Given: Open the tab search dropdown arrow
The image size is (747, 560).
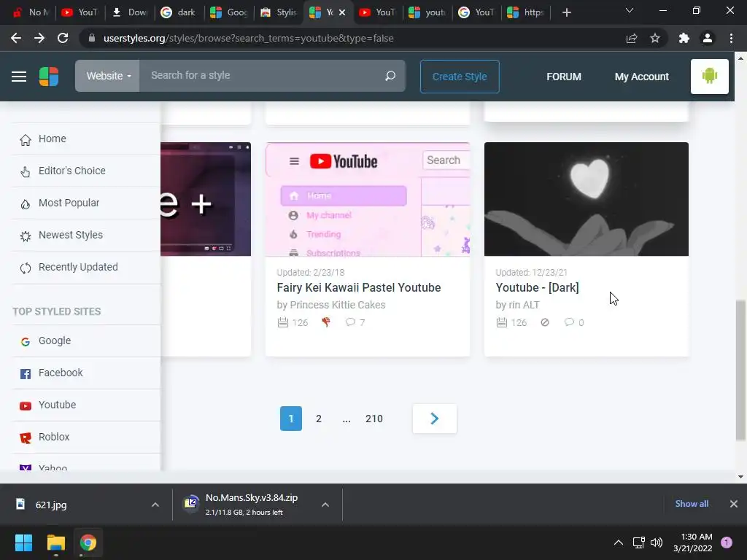Looking at the screenshot, I should [630, 10].
